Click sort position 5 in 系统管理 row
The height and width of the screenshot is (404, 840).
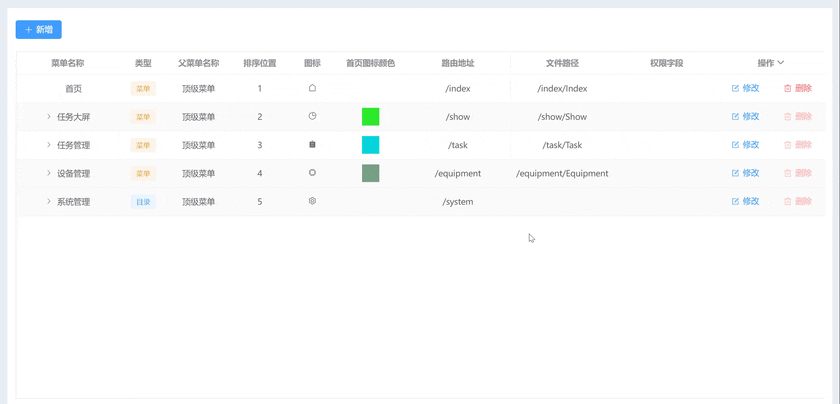260,202
